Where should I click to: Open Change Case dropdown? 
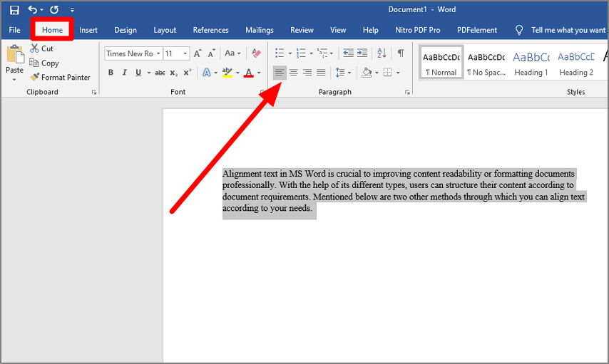tap(232, 53)
